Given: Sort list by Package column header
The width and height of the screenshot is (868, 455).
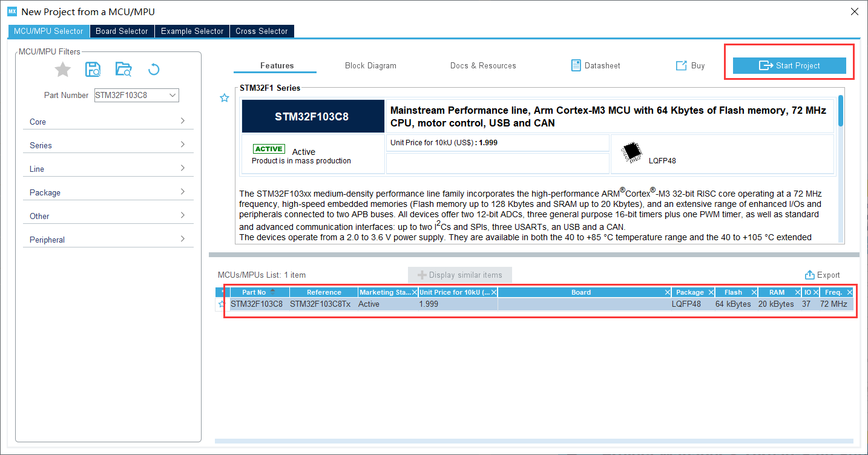Looking at the screenshot, I should [690, 292].
